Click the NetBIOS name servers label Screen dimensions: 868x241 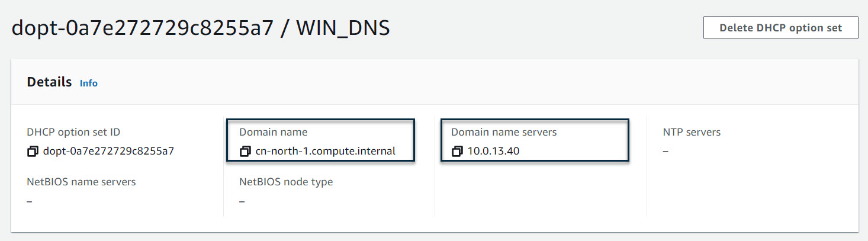tap(81, 182)
